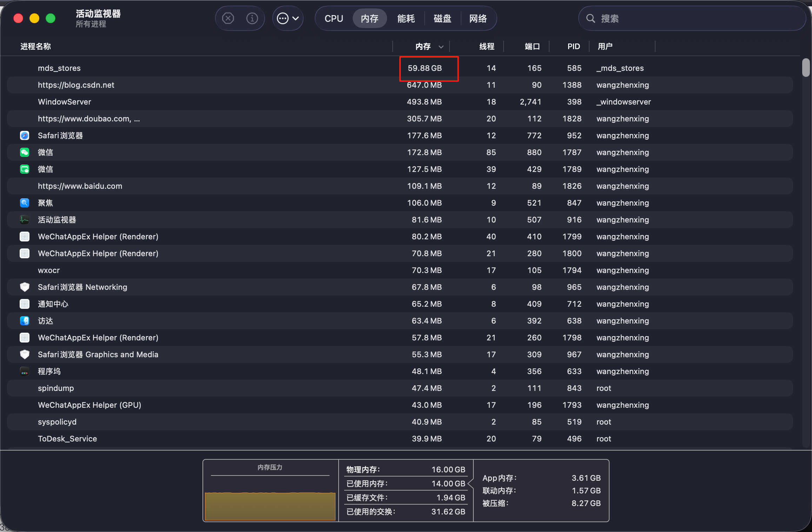Open the ellipsis more-actions dropdown
Viewport: 812px width, 532px height.
pos(288,18)
